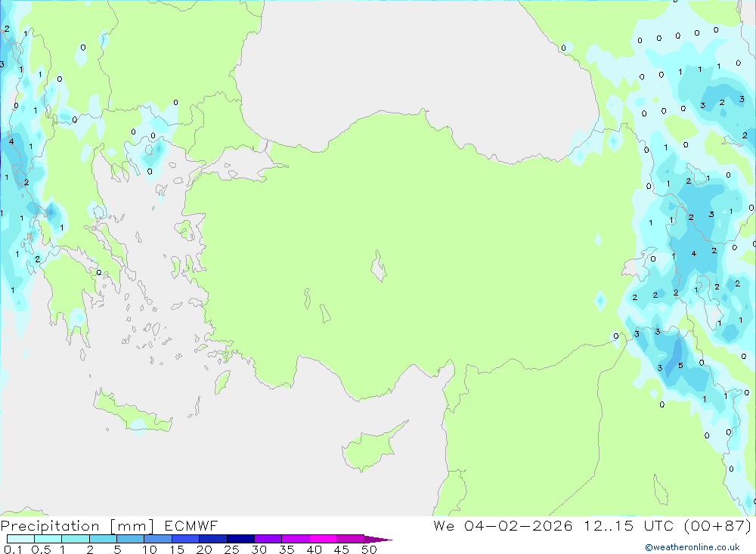Screen dimensions: 756x554
Task: Click the '(00+87)' forecast offset label
Action: pyautogui.click(x=718, y=525)
